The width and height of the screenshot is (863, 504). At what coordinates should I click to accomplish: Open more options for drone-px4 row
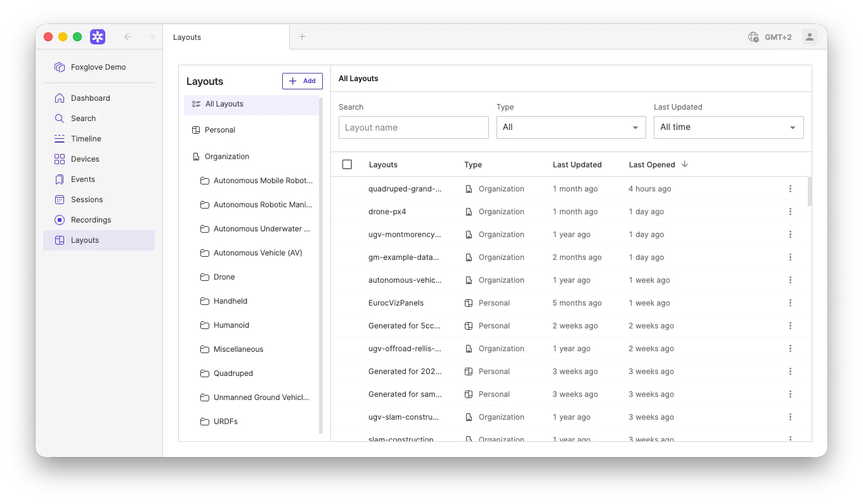(790, 212)
